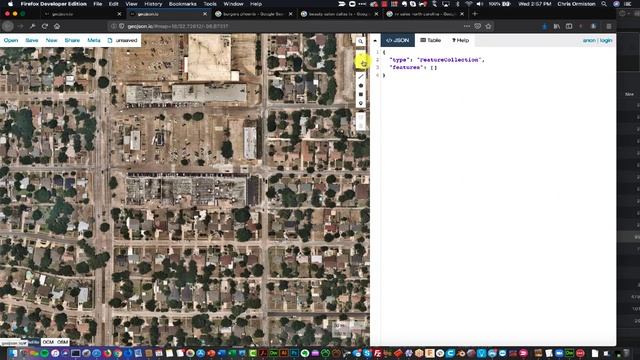Open the File menu in menu bar
This screenshot has width=640, height=360.
tap(98, 4)
